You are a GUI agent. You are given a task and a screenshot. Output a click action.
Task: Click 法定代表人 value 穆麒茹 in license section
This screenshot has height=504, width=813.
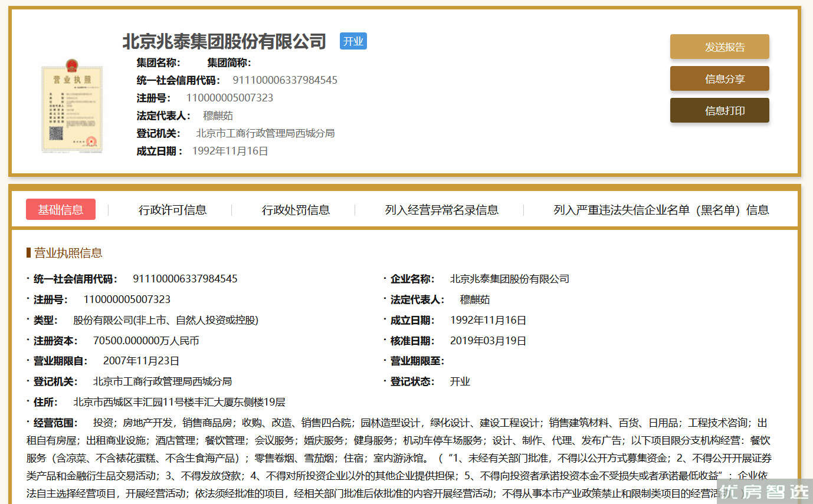(475, 299)
